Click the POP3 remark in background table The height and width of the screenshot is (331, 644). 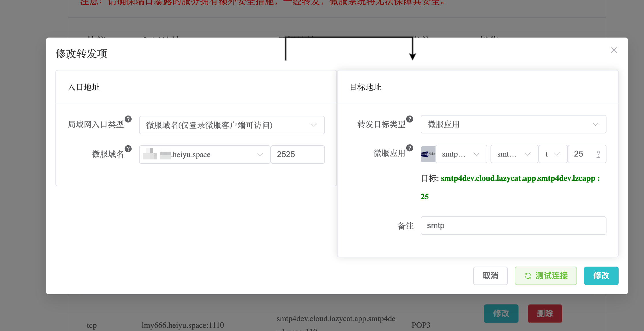pos(421,325)
